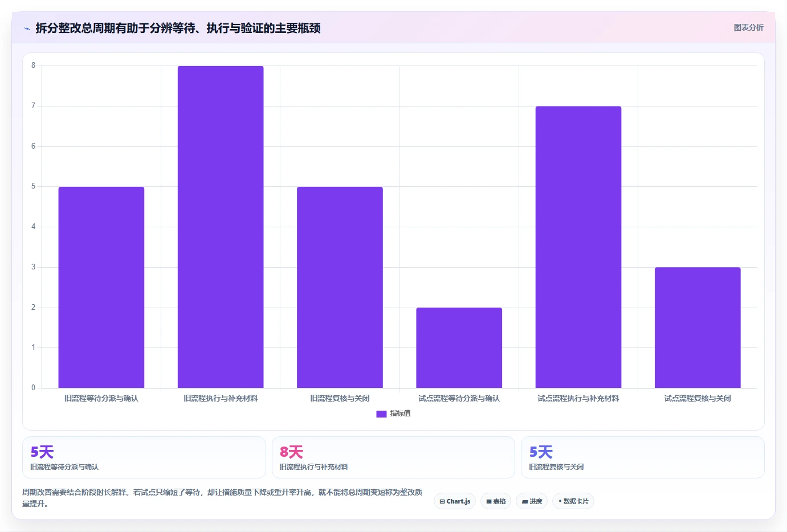The width and height of the screenshot is (787, 532).
Task: Click the y-axis value 0
Action: click(33, 388)
